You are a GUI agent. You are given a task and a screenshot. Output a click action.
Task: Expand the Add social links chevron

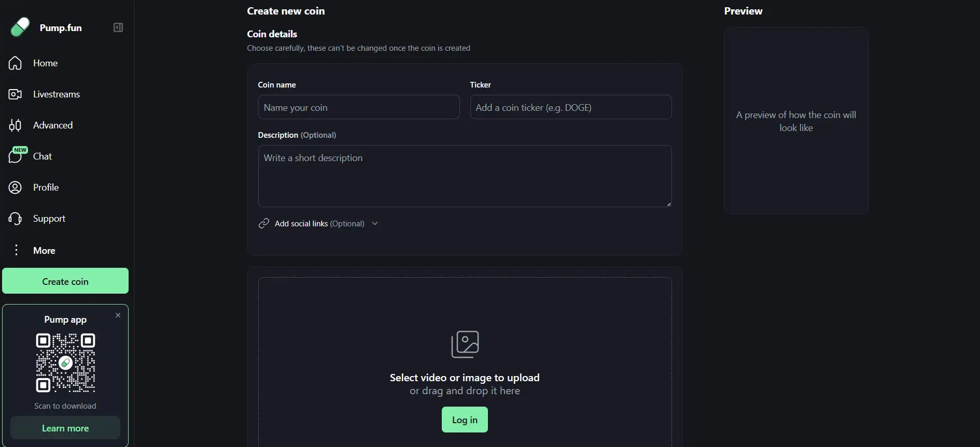(x=375, y=224)
